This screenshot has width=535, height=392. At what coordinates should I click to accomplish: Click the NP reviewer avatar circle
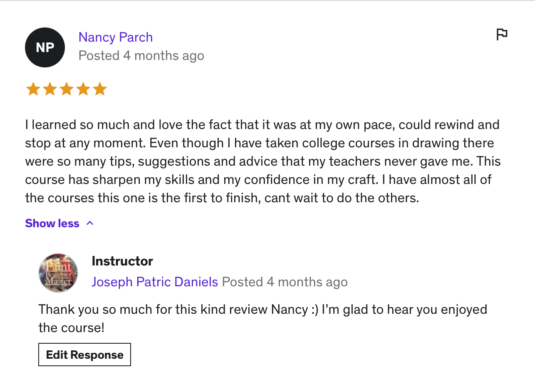(x=45, y=47)
